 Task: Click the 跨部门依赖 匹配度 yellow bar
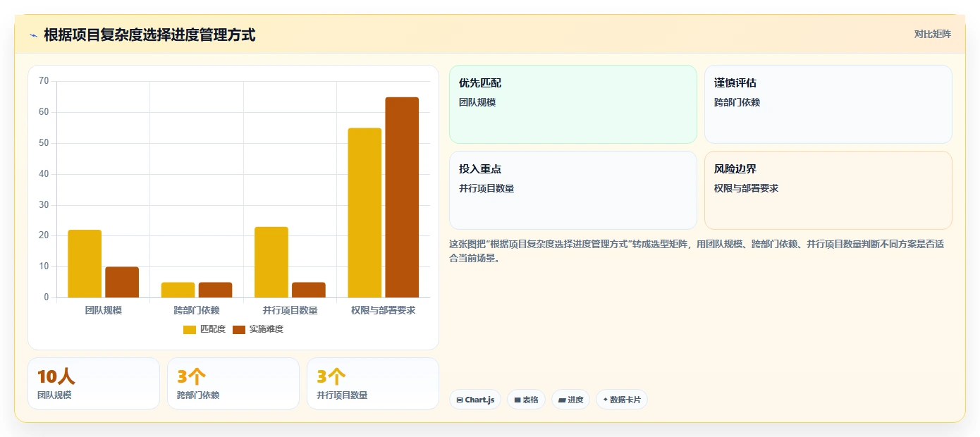178,290
